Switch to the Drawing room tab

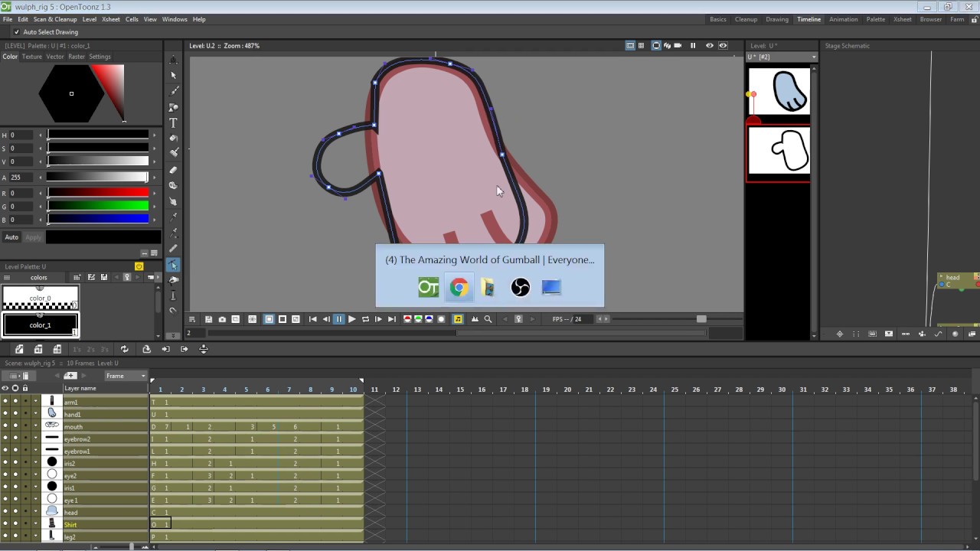[777, 19]
